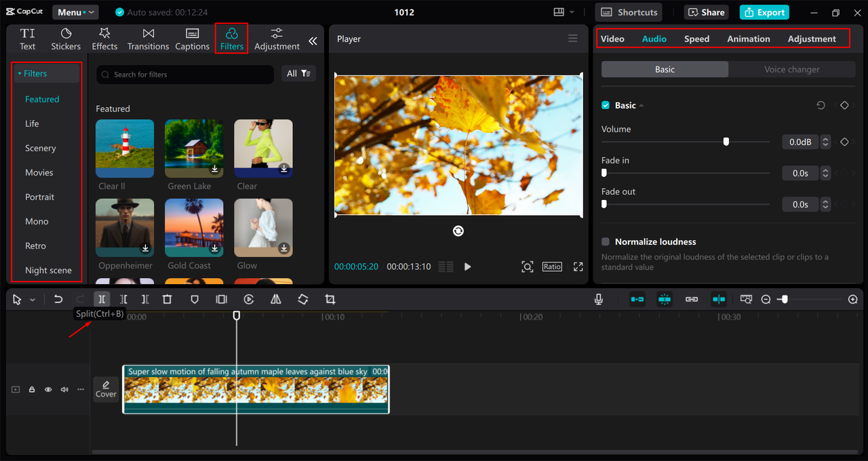Click the Split tool in timeline toolbar

click(x=101, y=299)
